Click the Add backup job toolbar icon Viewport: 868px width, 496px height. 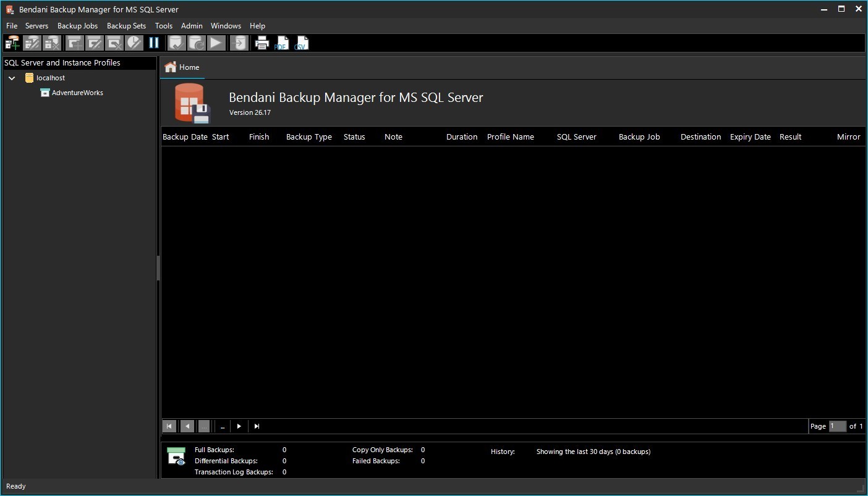tap(75, 43)
